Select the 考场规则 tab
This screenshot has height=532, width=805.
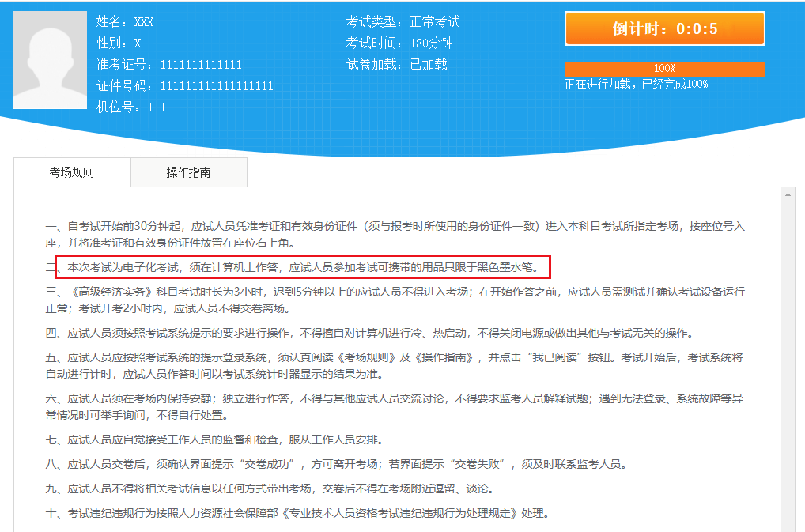pos(71,172)
